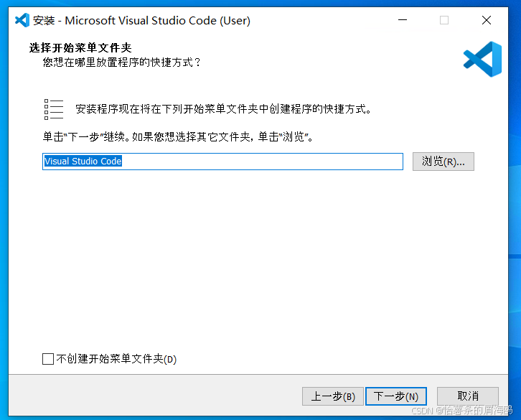Go back with 上一步(B) button
This screenshot has width=521, height=420.
click(333, 396)
